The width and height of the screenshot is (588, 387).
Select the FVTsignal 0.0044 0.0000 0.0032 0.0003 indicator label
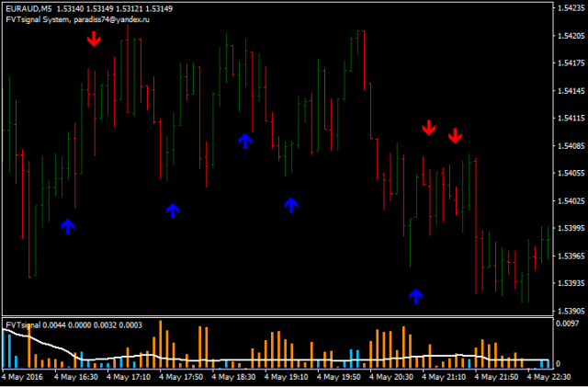(x=73, y=325)
